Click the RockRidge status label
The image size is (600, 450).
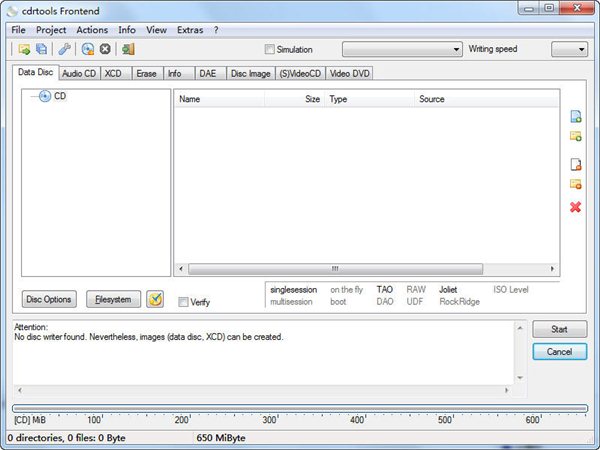(x=459, y=302)
